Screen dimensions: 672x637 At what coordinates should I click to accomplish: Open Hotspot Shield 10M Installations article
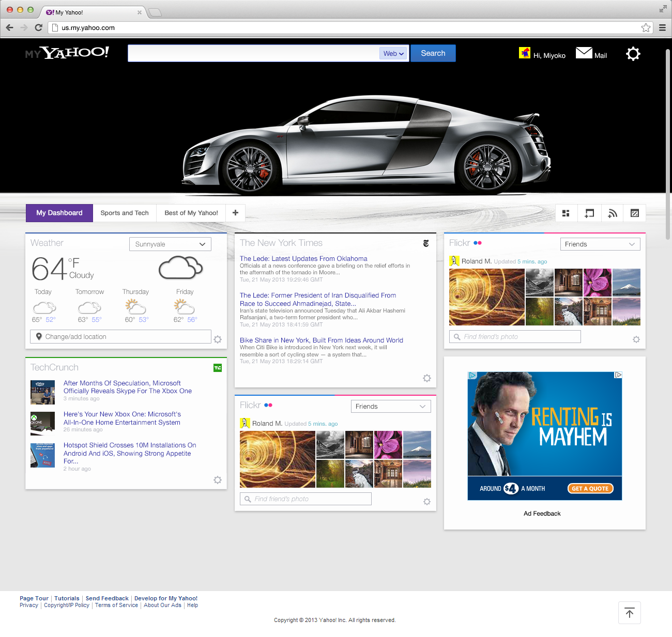pyautogui.click(x=130, y=453)
